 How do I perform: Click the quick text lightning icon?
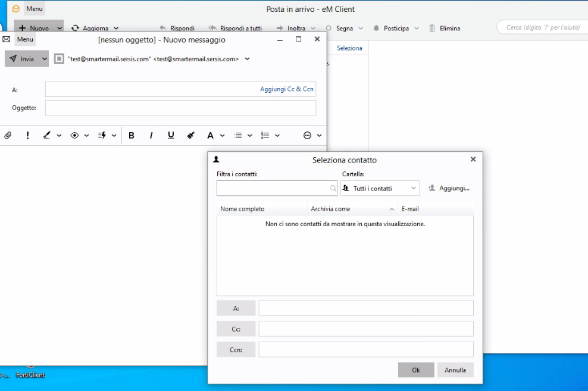pyautogui.click(x=102, y=136)
